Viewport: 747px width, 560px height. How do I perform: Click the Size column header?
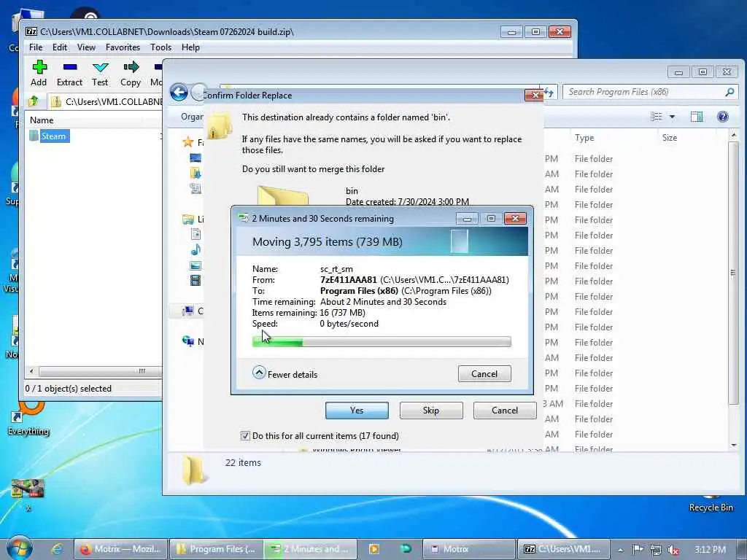click(x=670, y=138)
